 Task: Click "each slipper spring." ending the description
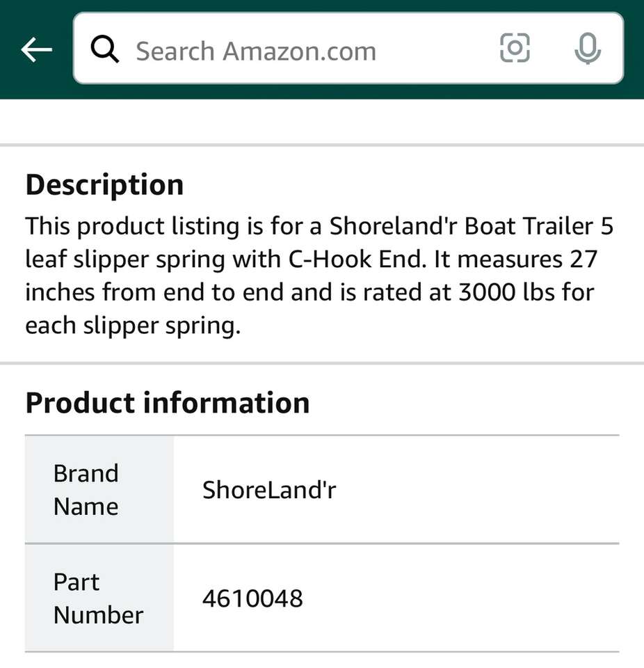pyautogui.click(x=132, y=326)
